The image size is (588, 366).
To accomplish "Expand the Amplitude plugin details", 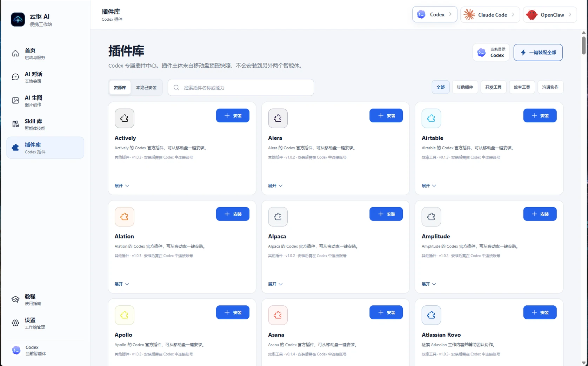I will [x=429, y=284].
